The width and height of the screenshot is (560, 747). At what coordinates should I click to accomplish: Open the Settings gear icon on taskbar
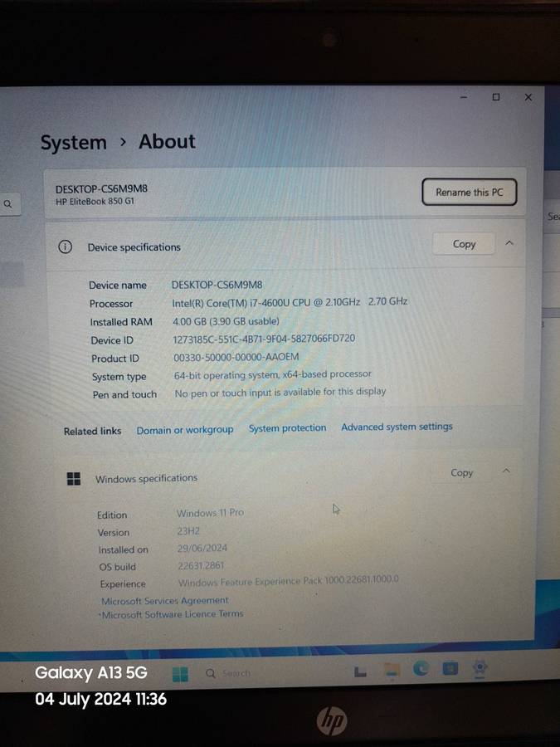pos(480,667)
